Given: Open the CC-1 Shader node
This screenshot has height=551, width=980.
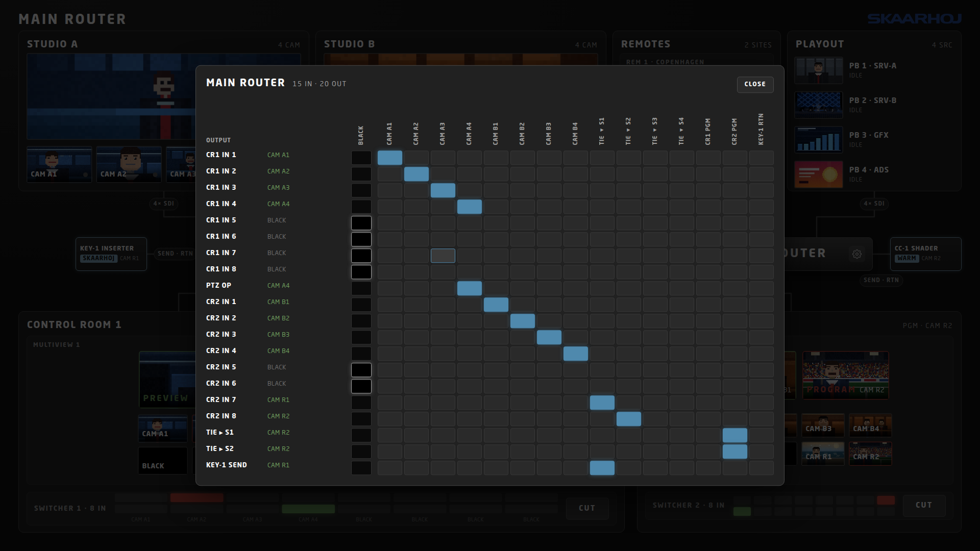Looking at the screenshot, I should pos(926,254).
